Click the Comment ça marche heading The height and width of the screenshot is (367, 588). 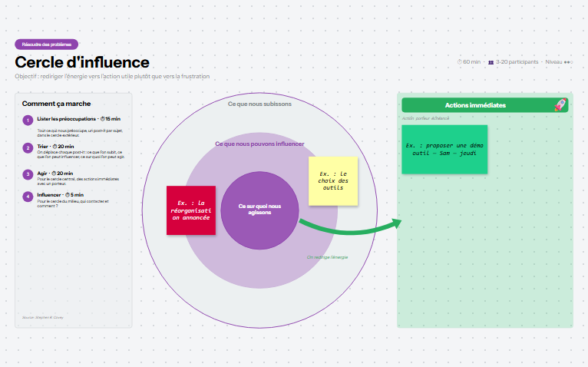(56, 104)
